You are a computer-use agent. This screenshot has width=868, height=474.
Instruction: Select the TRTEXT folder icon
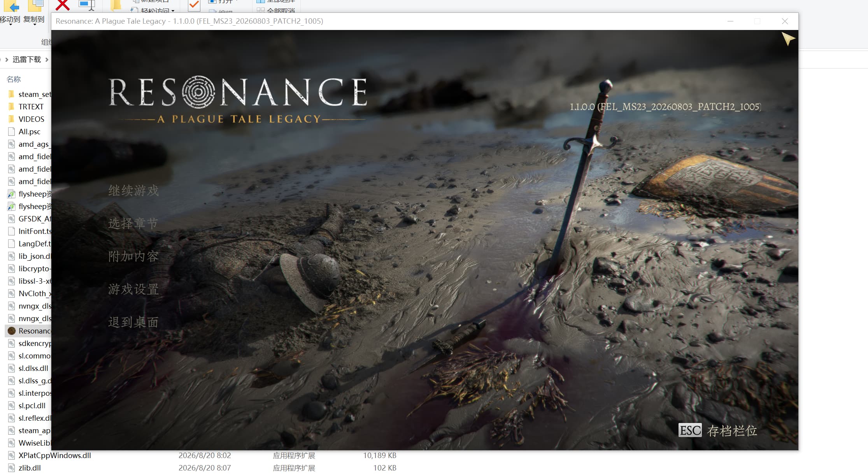(11, 107)
